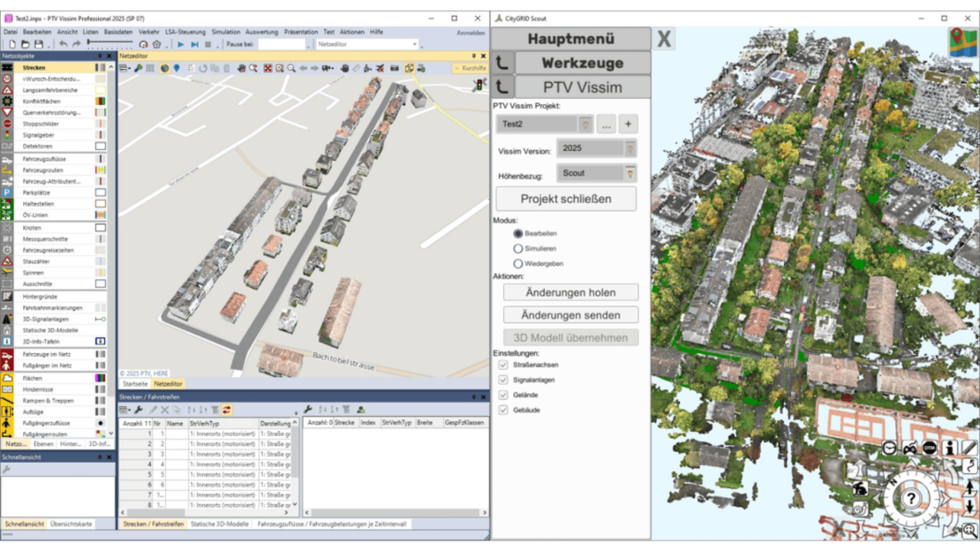980x551 pixels.
Task: Click Kurzhilfe button in Netzeditor
Action: coord(471,68)
